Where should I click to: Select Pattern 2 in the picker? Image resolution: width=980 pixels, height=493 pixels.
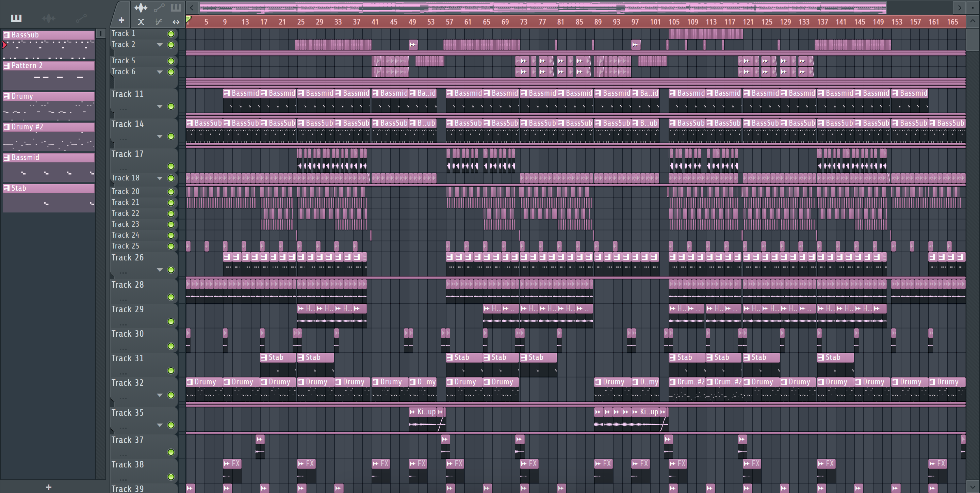(49, 75)
